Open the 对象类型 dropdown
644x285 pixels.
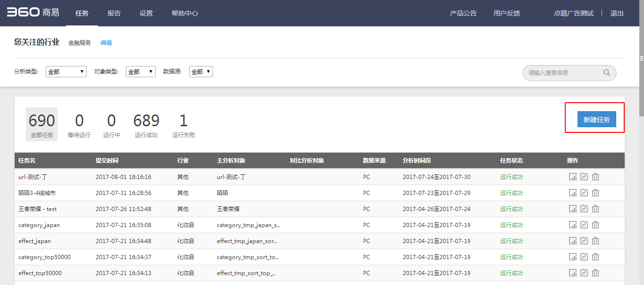pyautogui.click(x=140, y=72)
